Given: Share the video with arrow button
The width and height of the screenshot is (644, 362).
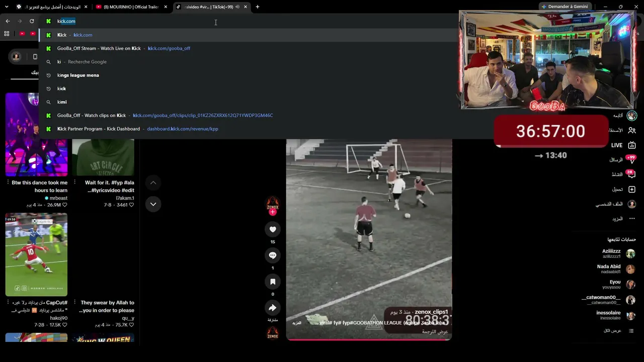Looking at the screenshot, I should [273, 308].
